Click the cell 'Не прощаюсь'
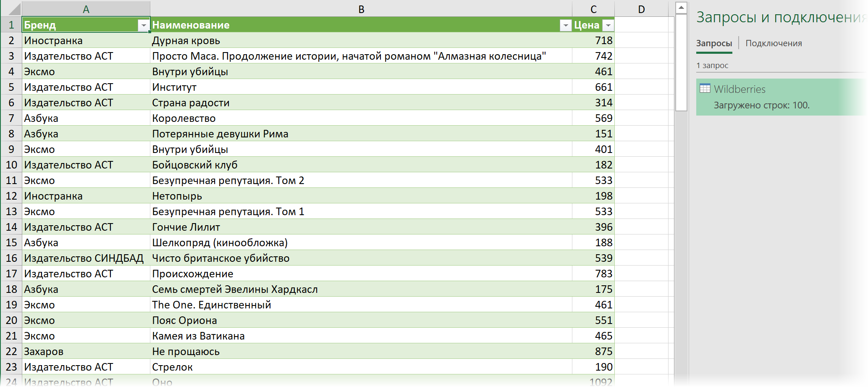Screen dimensions: 868x387 [361, 351]
